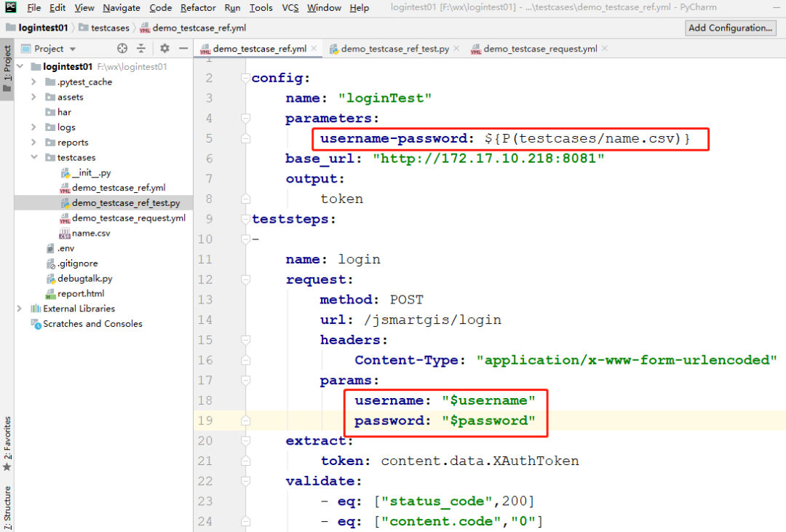
Task: Click the yml file icon in breadcrumb
Action: coord(145,28)
